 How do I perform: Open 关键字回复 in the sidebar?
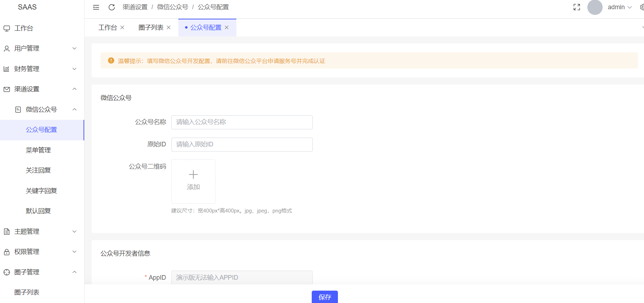click(x=42, y=191)
